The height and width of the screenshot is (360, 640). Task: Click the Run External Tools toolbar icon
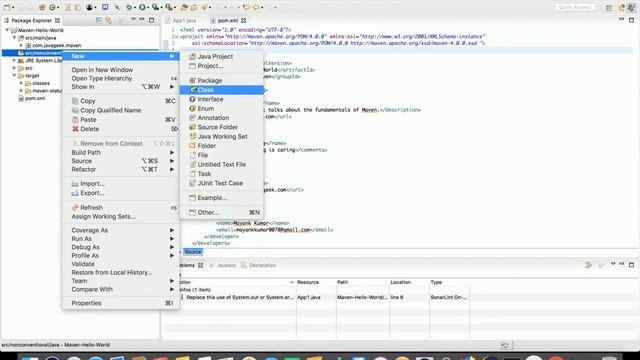pos(169,7)
